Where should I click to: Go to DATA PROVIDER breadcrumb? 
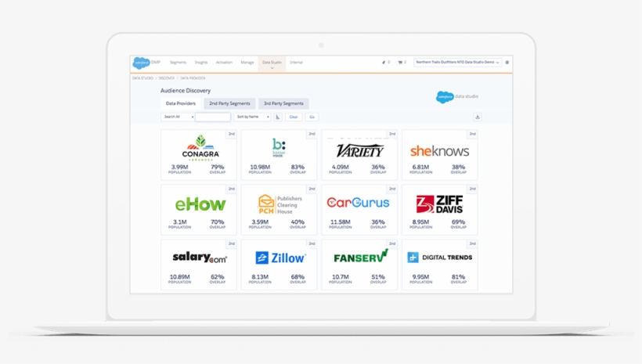[193, 78]
